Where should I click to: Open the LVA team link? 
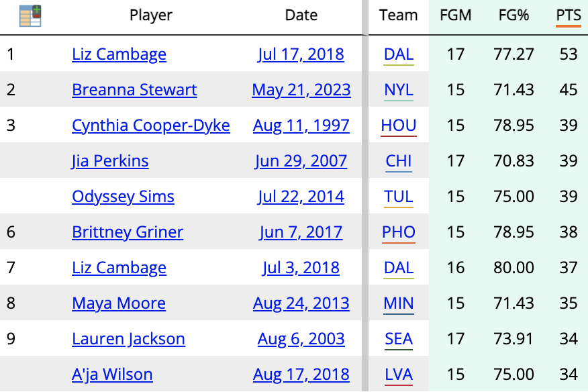(399, 375)
